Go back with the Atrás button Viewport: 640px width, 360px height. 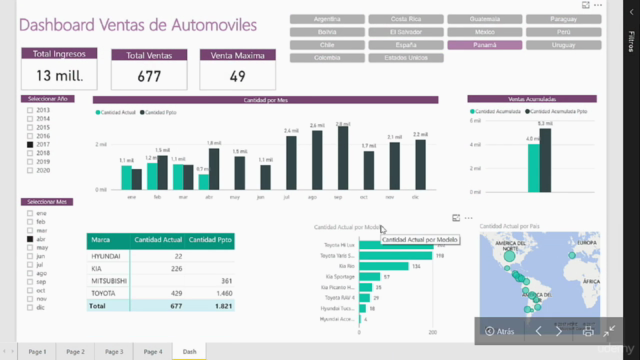[x=500, y=331]
